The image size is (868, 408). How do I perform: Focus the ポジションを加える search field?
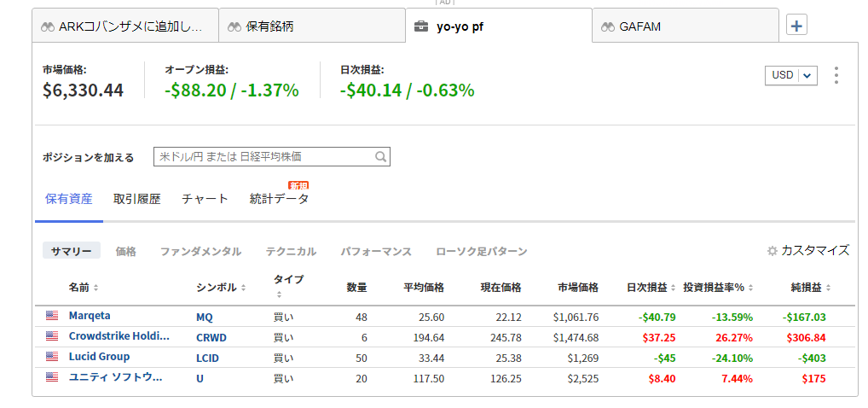[272, 157]
